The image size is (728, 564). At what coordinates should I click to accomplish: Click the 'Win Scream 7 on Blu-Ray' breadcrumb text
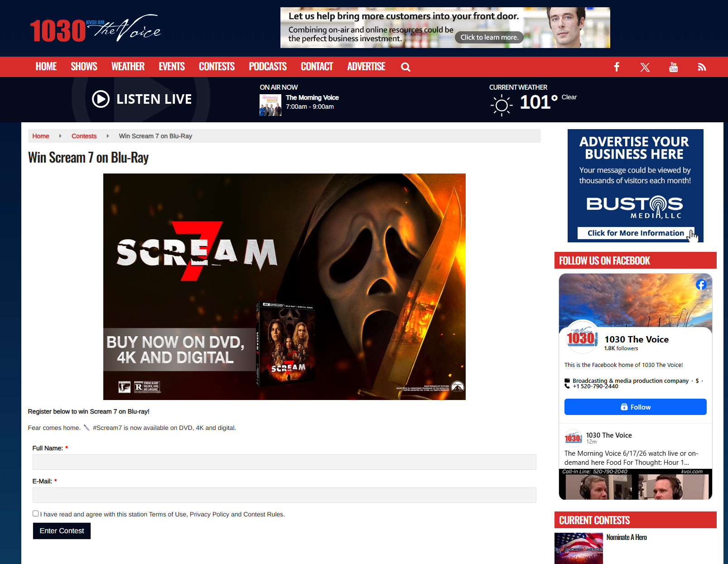click(x=155, y=136)
